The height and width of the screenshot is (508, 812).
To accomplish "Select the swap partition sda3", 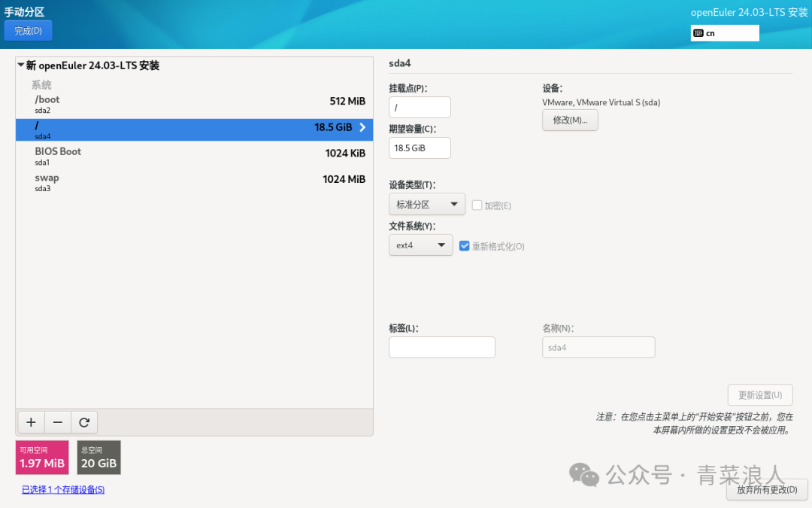I will [x=150, y=181].
